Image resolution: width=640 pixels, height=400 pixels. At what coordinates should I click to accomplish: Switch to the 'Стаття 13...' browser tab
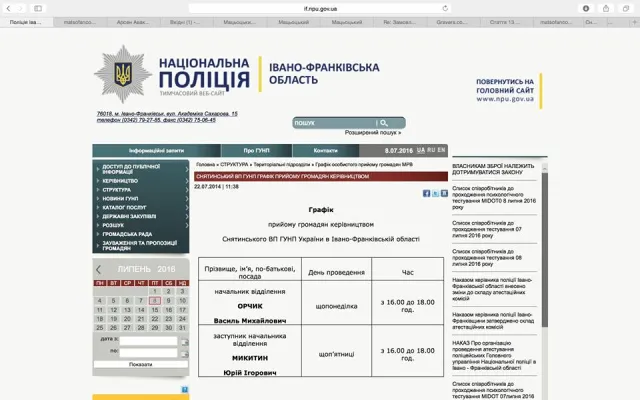tap(505, 22)
